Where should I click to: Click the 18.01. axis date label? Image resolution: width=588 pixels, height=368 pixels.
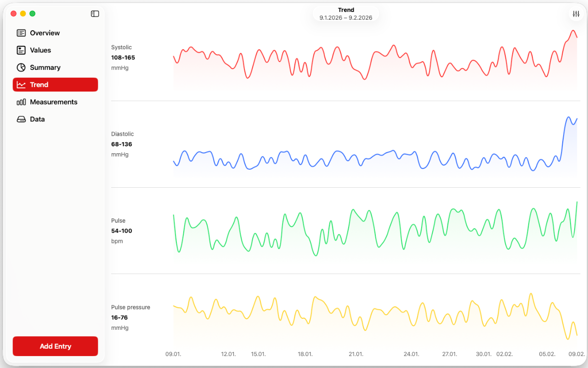click(305, 354)
